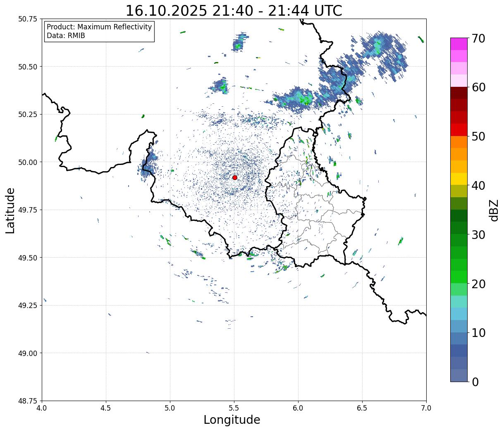
Task: Click the "dBZ" colorbar label
Action: coord(494,210)
